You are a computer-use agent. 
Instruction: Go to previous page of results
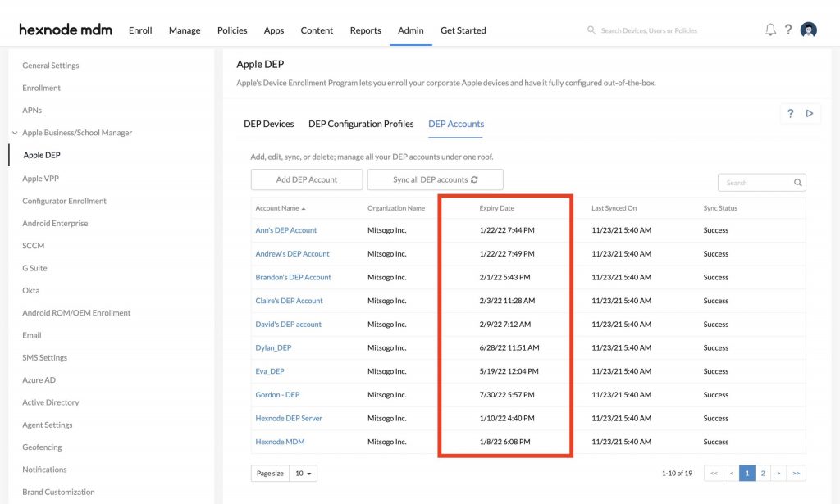[731, 474]
